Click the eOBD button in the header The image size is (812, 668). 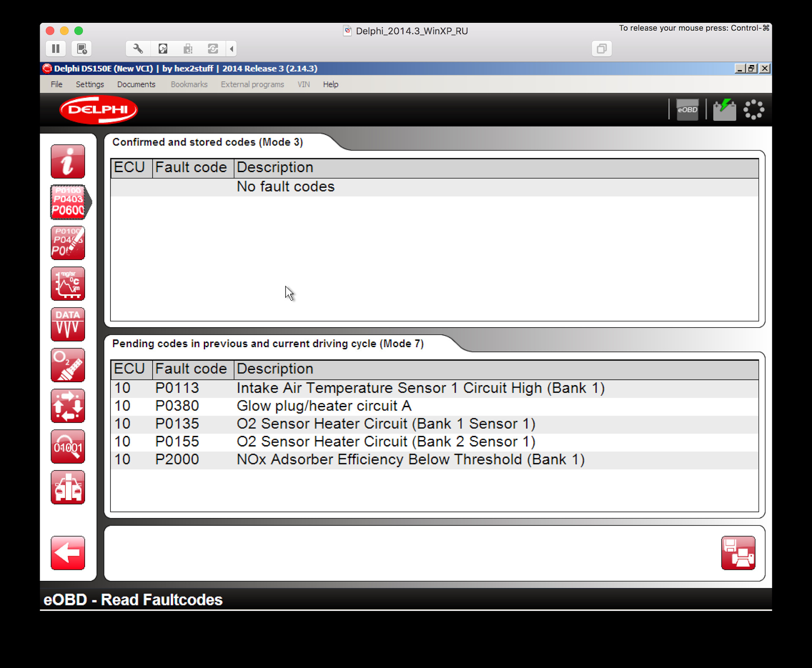tap(687, 110)
